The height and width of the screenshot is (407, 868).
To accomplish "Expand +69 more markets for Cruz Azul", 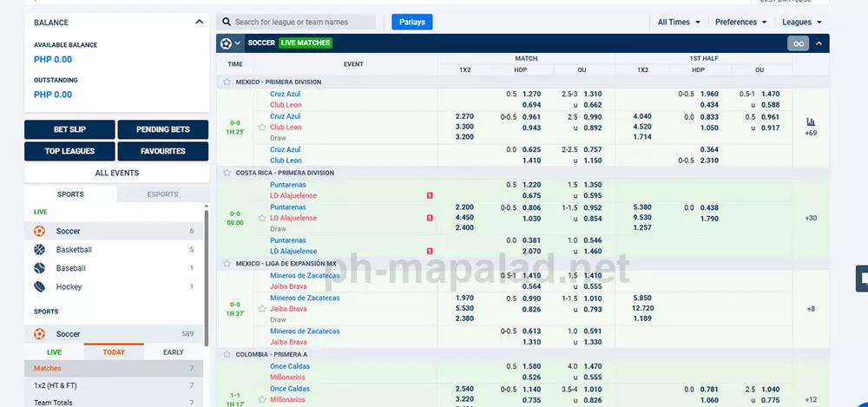I will (x=811, y=134).
